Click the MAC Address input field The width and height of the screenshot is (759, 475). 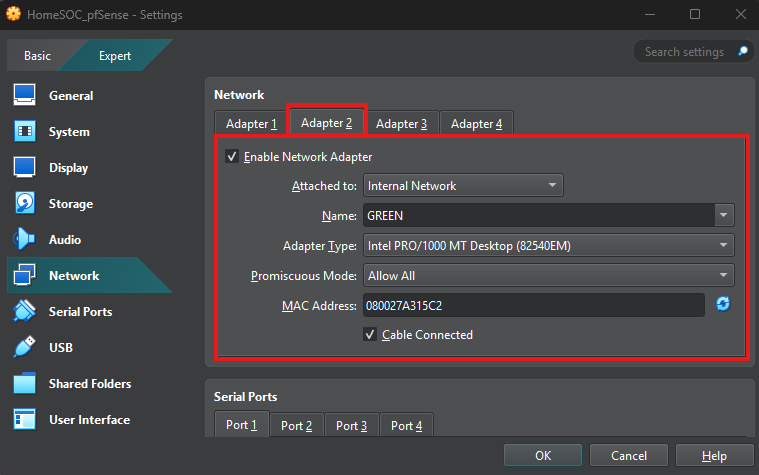point(533,305)
